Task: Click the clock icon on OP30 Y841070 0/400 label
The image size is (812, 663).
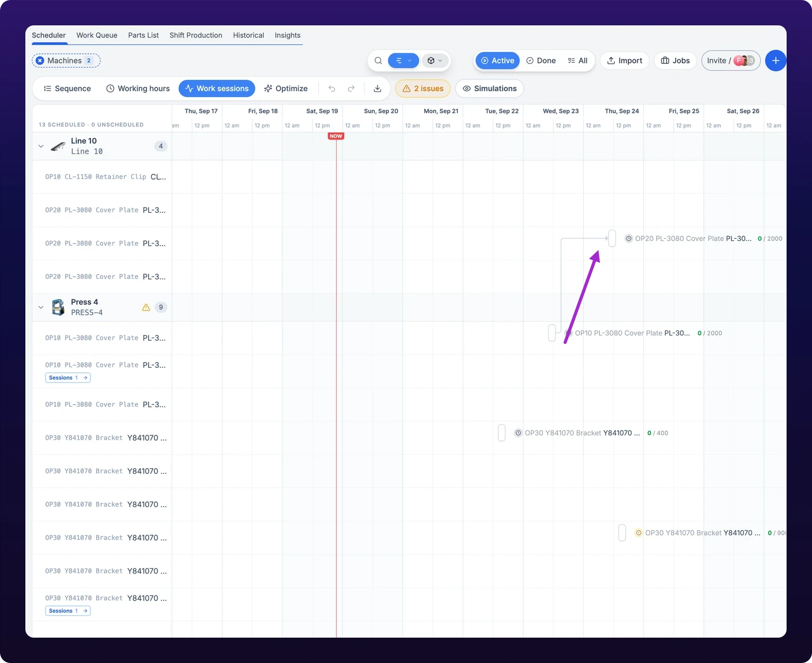Action: [519, 433]
